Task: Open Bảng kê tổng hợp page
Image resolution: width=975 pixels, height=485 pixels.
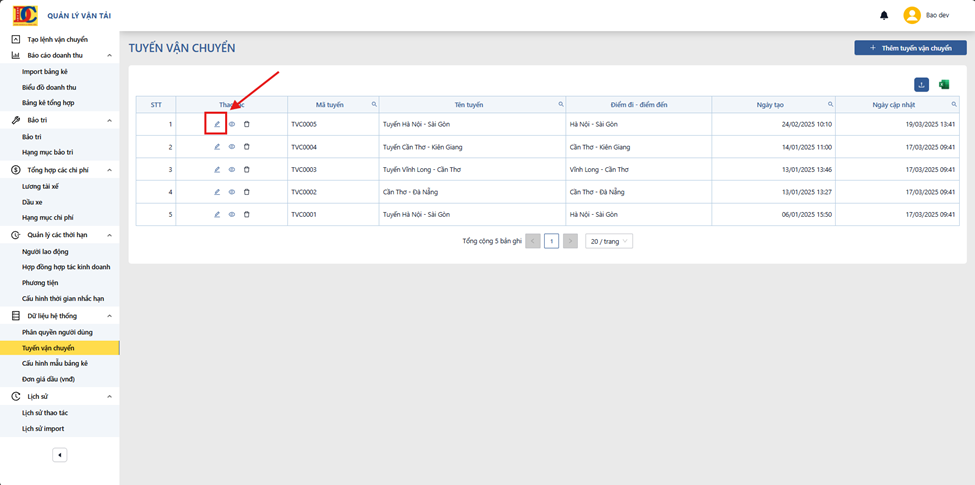Action: (60, 103)
